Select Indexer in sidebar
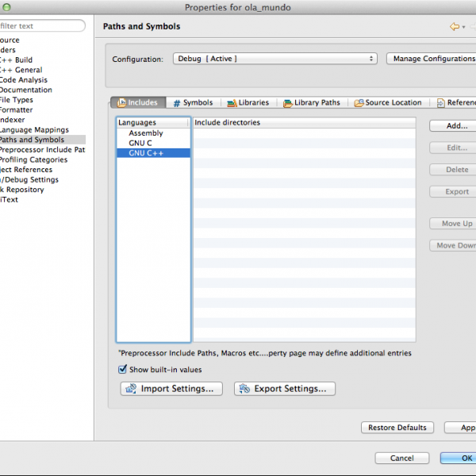This screenshot has height=476, width=476. point(13,120)
